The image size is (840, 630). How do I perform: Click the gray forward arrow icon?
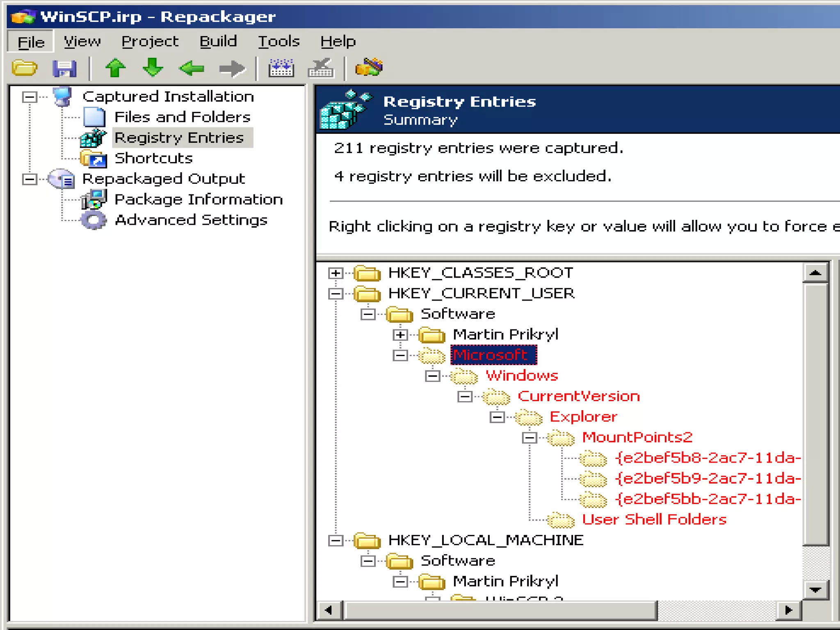click(x=232, y=68)
